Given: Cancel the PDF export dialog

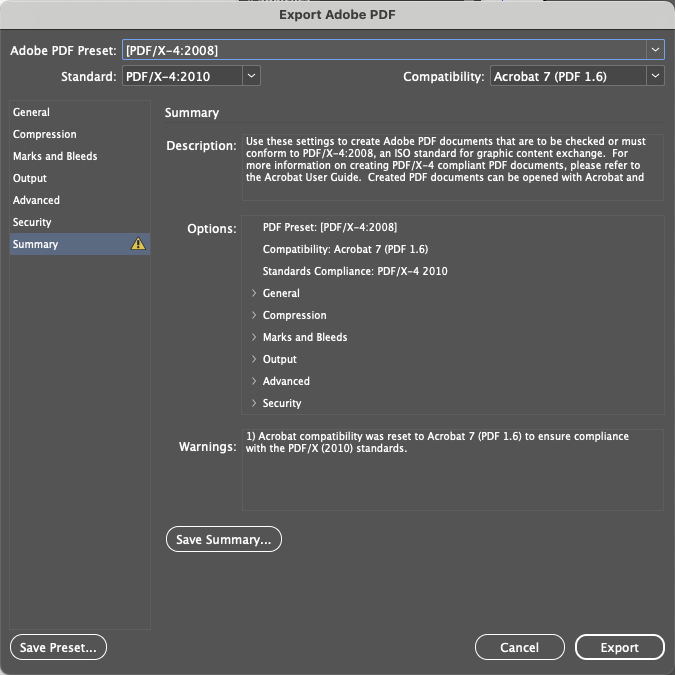Looking at the screenshot, I should click(520, 647).
